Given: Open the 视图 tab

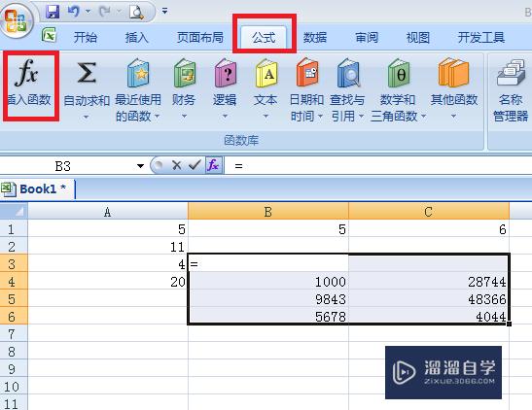Looking at the screenshot, I should 418,37.
